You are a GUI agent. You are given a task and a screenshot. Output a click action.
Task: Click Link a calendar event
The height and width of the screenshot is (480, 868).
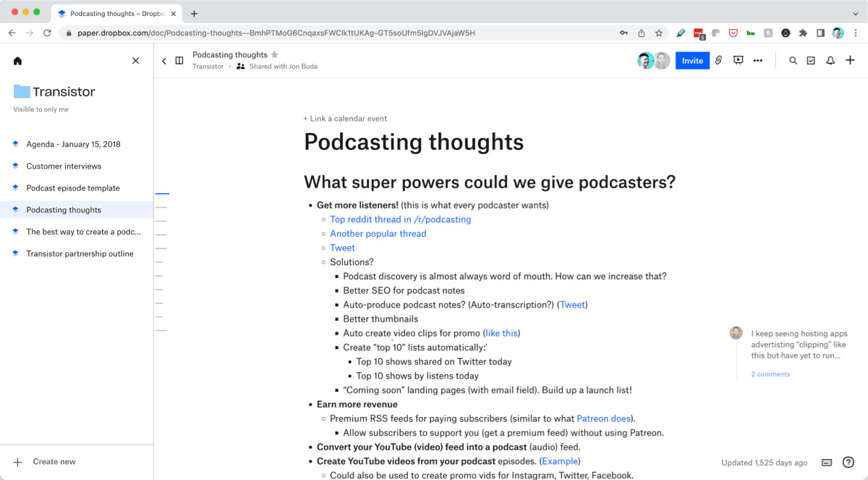point(345,119)
